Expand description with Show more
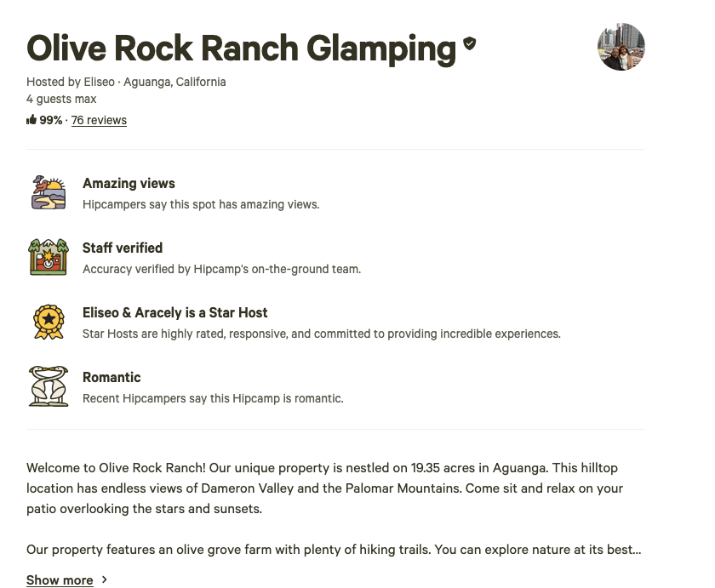Screen dimensions: 715x588 60,580
